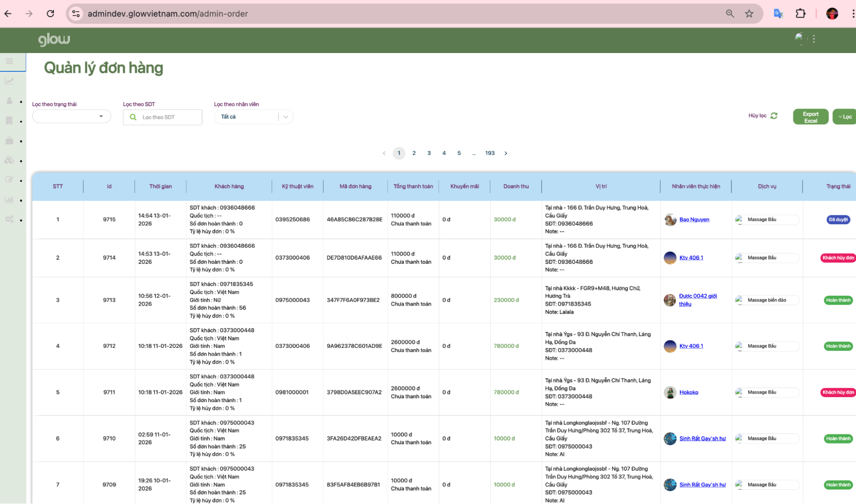
Task: Open the three-dot menu in green header
Action: point(814,39)
